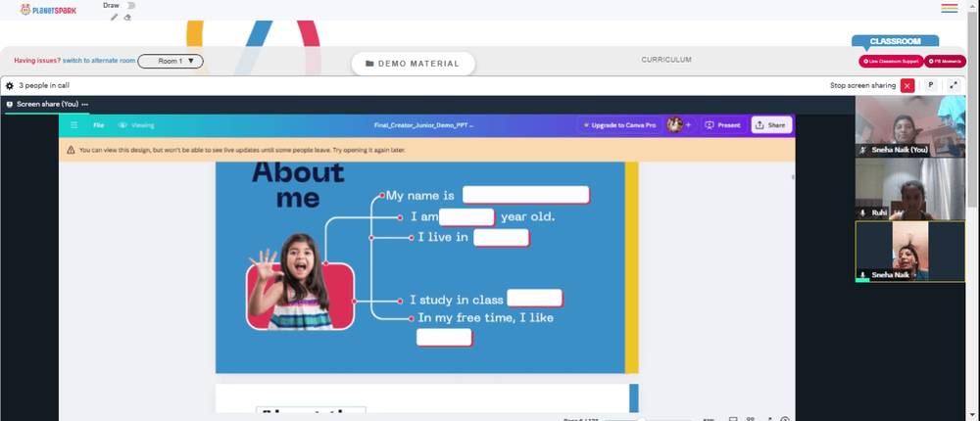980x421 pixels.
Task: Open the Room 1 dropdown
Action: [x=171, y=62]
